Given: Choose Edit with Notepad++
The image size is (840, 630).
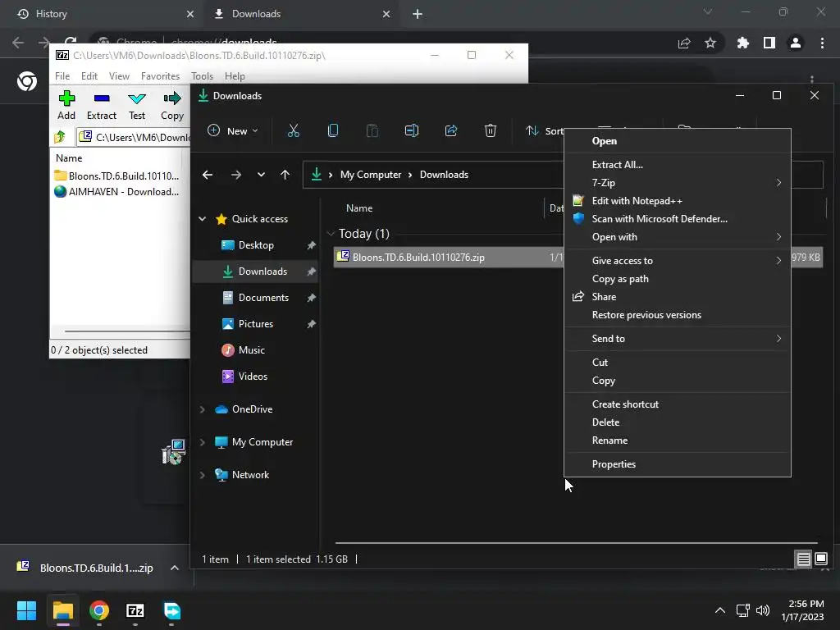Looking at the screenshot, I should coord(677,201).
